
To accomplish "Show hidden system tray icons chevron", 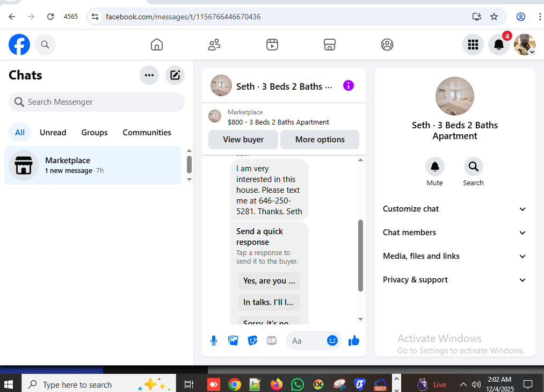I will (463, 384).
